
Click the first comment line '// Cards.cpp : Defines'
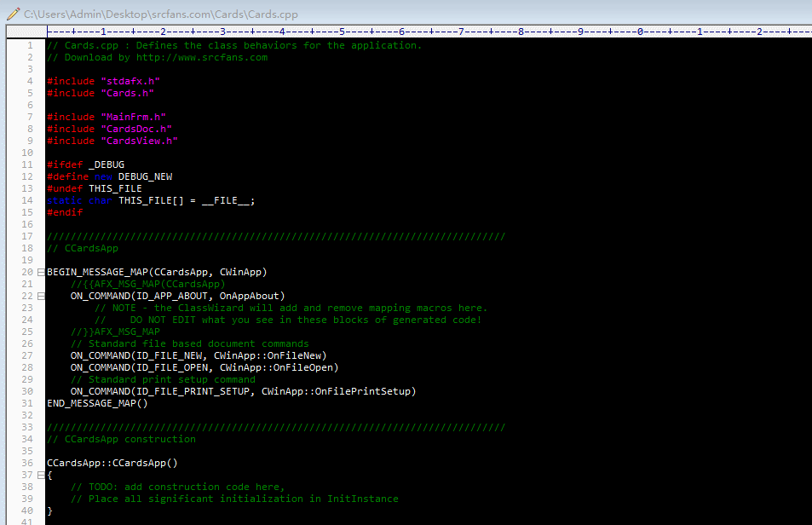coord(234,45)
